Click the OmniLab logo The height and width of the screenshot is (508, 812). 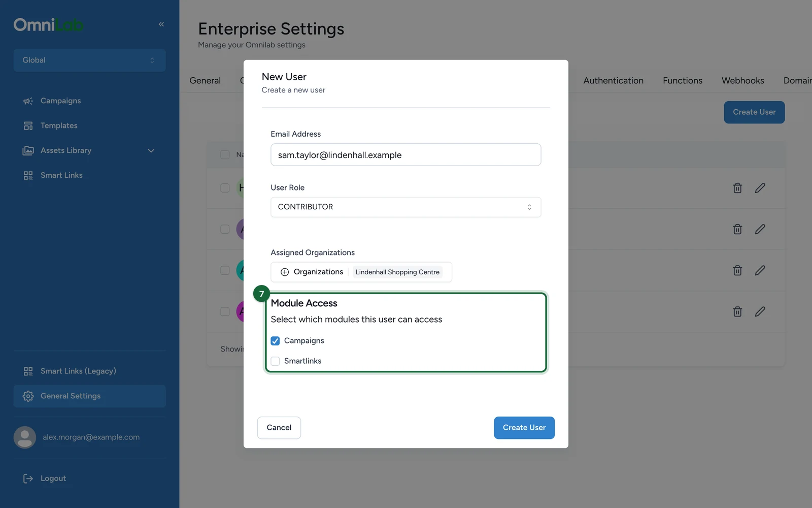(49, 25)
